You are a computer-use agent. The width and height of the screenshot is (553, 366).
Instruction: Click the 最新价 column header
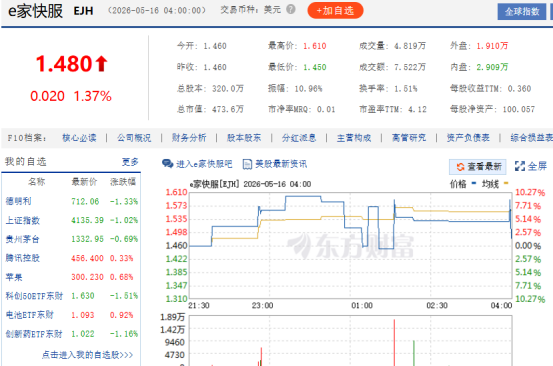(84, 182)
